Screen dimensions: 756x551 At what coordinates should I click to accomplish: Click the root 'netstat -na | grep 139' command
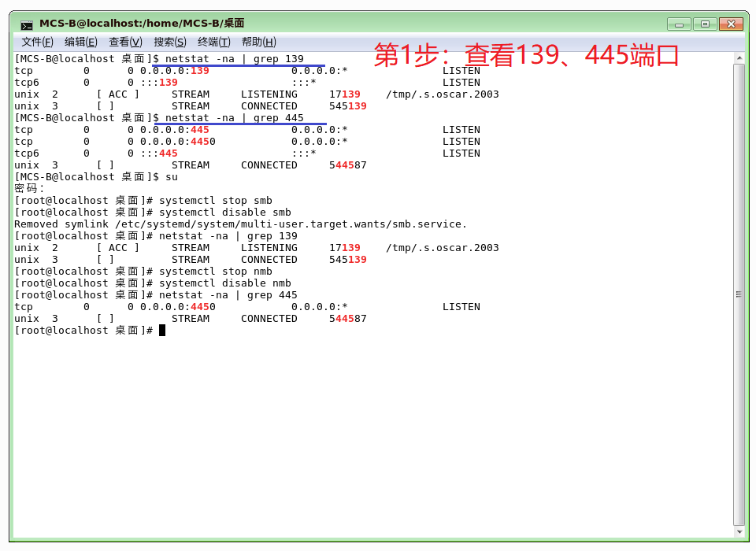[x=228, y=236]
